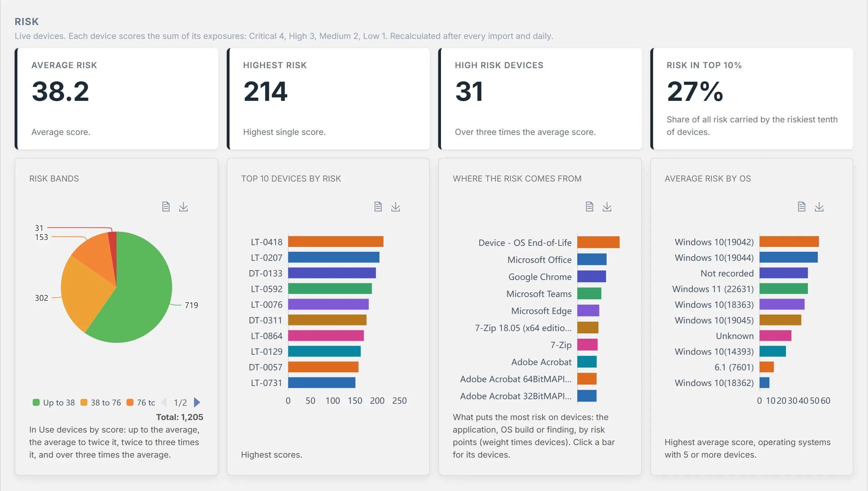Click the Windows 10(19042) OS bar
This screenshot has height=491, width=868.
789,242
